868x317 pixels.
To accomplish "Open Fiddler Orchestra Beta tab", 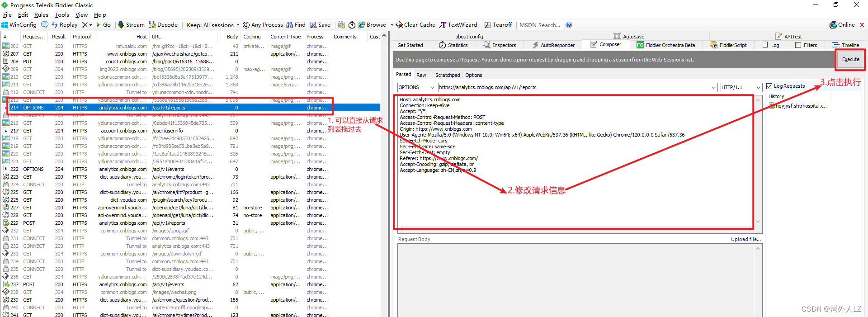I will [x=666, y=45].
